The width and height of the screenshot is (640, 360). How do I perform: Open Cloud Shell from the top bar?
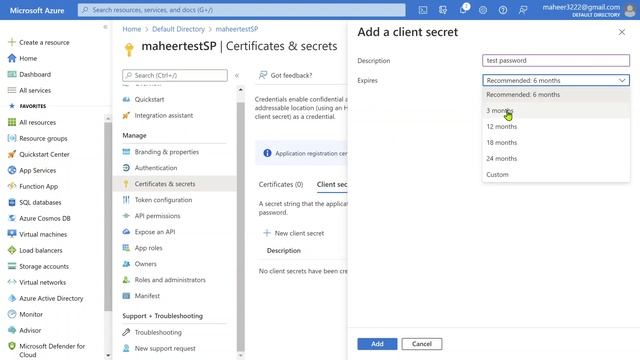pos(423,10)
